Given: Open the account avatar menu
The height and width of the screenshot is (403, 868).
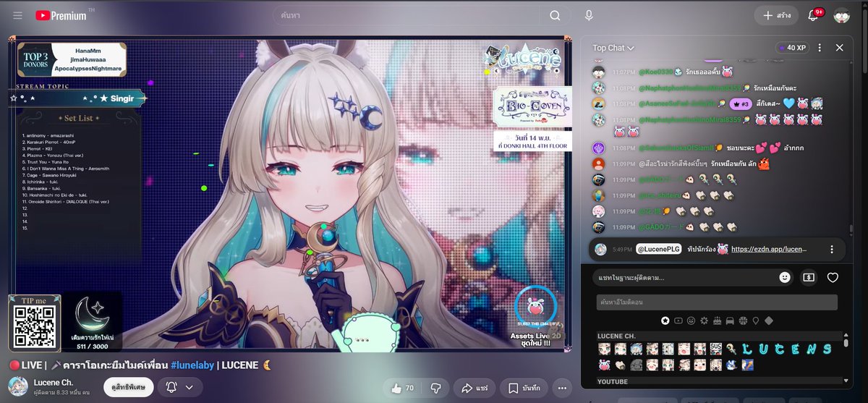Looking at the screenshot, I should pos(841,15).
